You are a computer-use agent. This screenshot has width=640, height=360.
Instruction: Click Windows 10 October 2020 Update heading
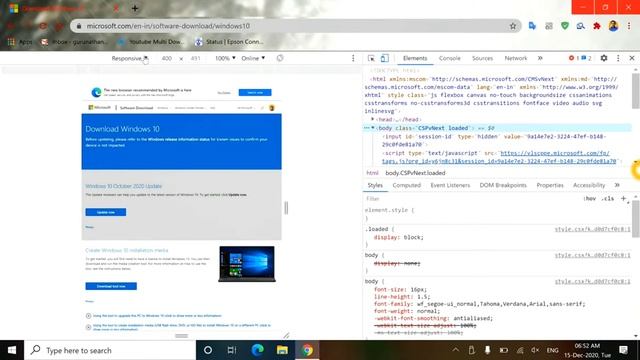[124, 186]
